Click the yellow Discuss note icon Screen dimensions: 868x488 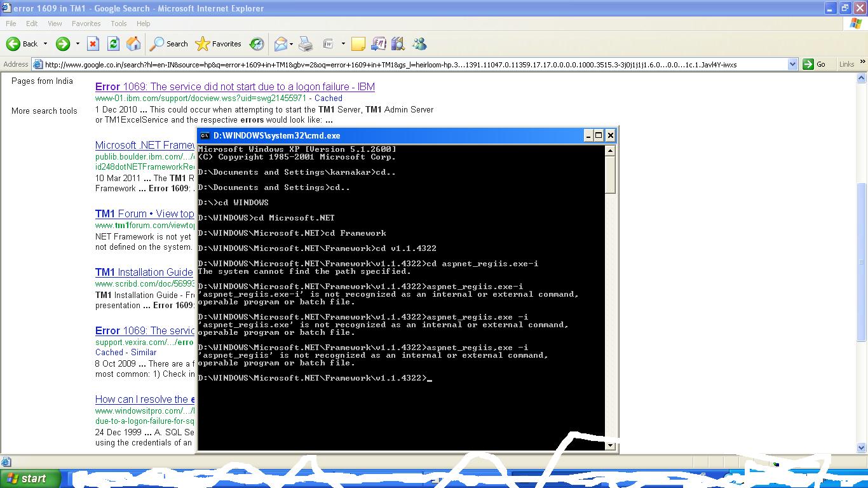358,44
